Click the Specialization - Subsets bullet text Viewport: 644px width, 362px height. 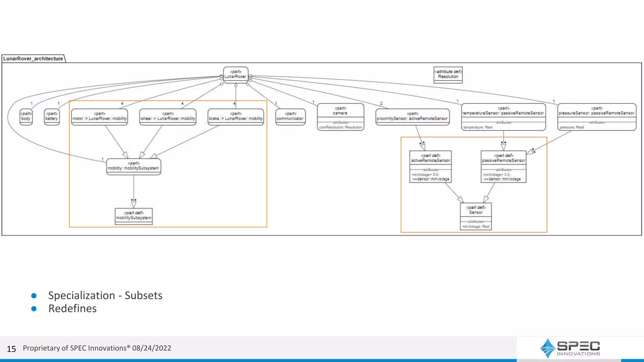[105, 295]
